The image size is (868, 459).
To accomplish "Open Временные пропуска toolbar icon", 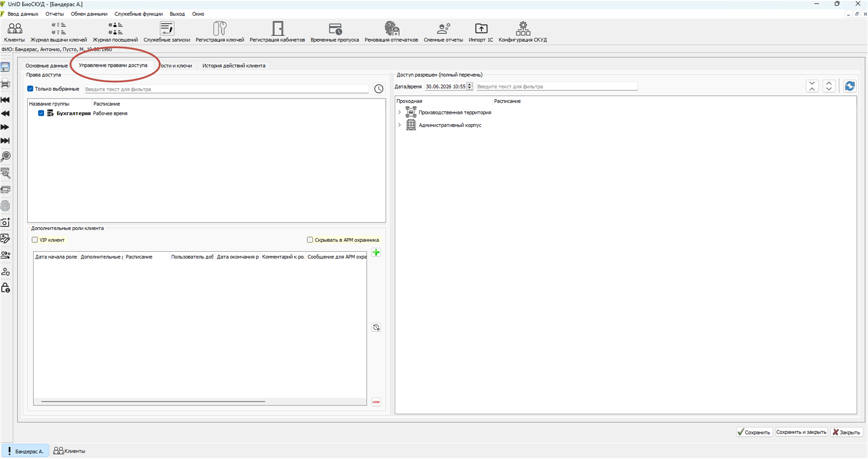I will [x=335, y=32].
